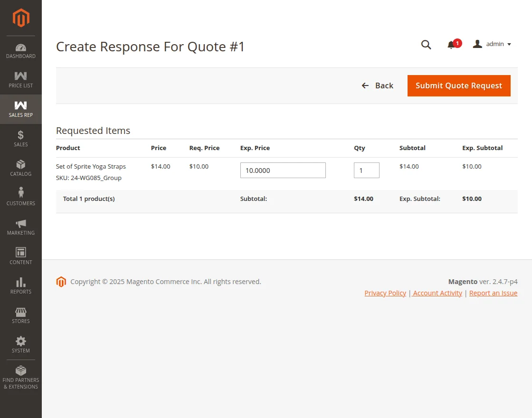Select the Sales Rep menu item
This screenshot has width=532, height=418.
point(21,109)
